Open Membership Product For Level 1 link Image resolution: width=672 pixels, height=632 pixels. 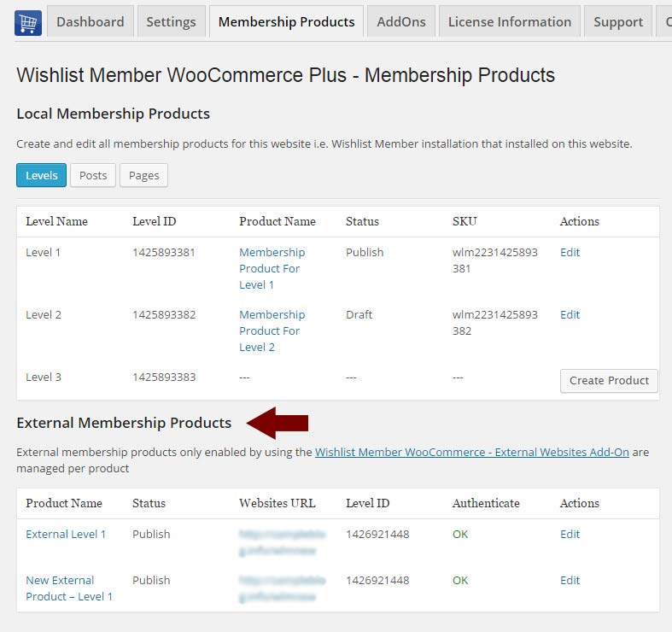click(x=272, y=268)
